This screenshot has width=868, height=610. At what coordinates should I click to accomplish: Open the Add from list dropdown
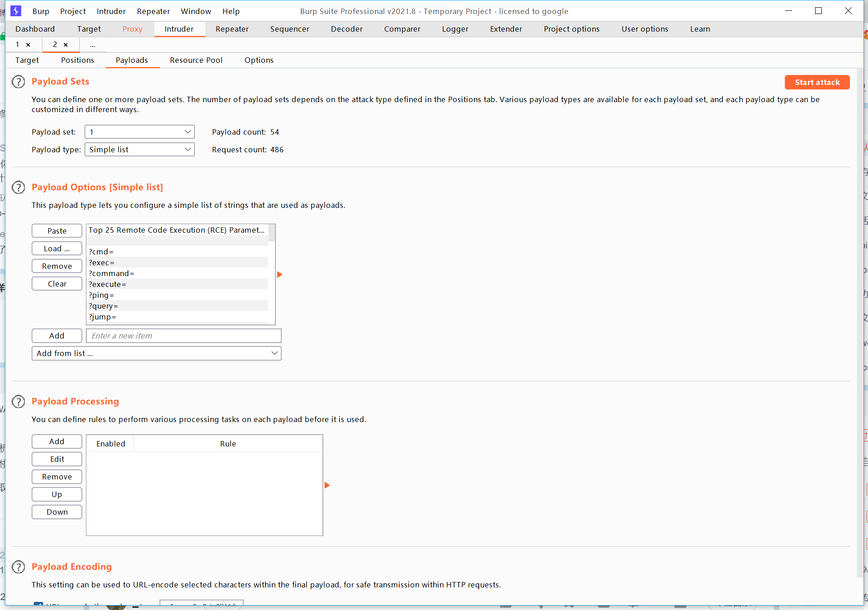156,353
